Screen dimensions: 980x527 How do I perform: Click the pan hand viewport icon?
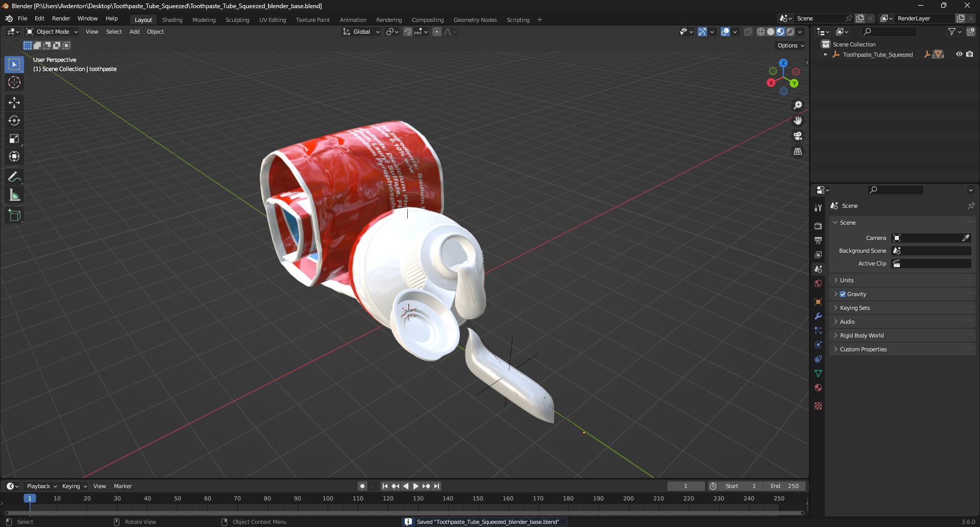click(798, 121)
